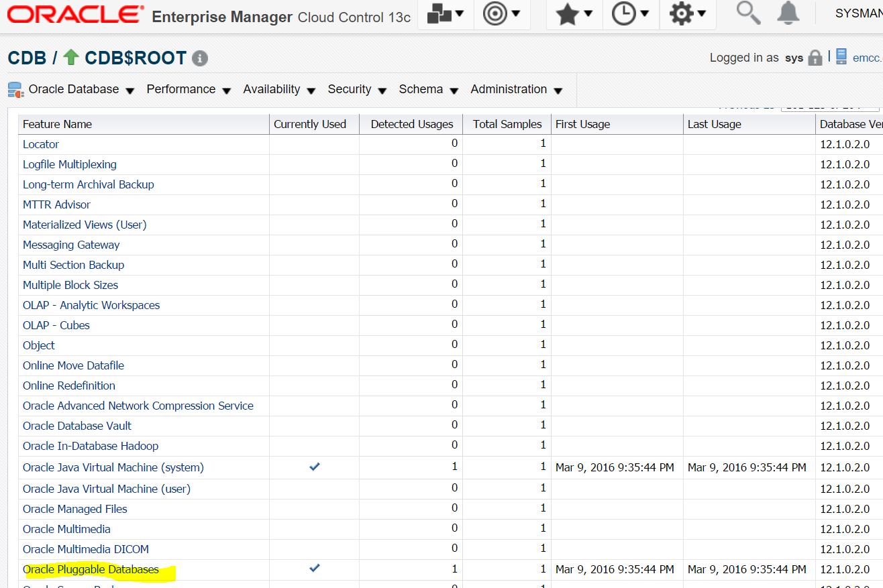This screenshot has height=588, width=883.
Task: Select Last Usage date for Java Virtual Machine (system)
Action: pyautogui.click(x=747, y=467)
